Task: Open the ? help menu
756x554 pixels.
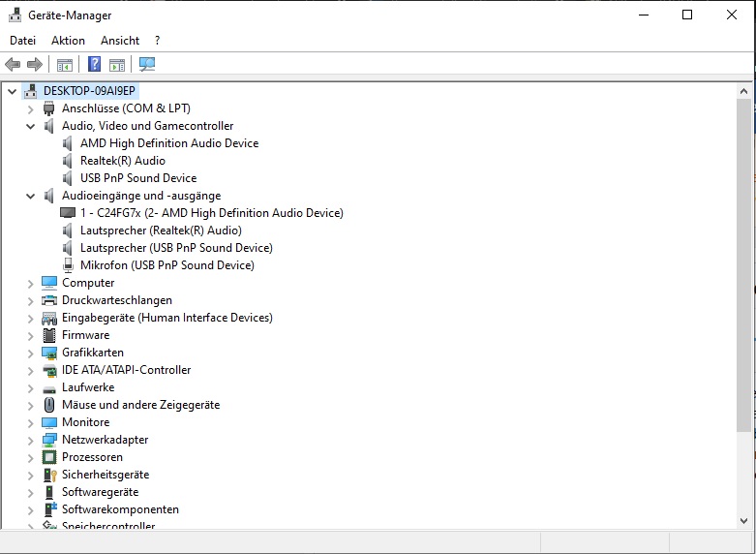Action: [x=157, y=41]
